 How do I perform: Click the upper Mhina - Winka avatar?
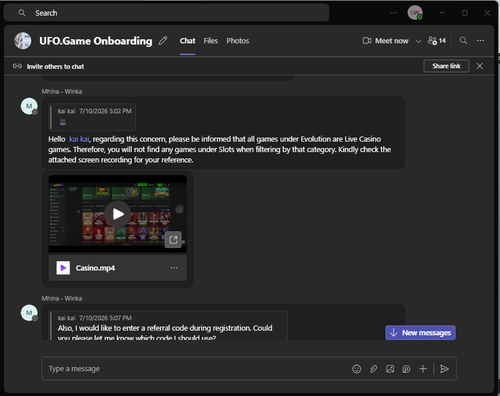click(29, 106)
